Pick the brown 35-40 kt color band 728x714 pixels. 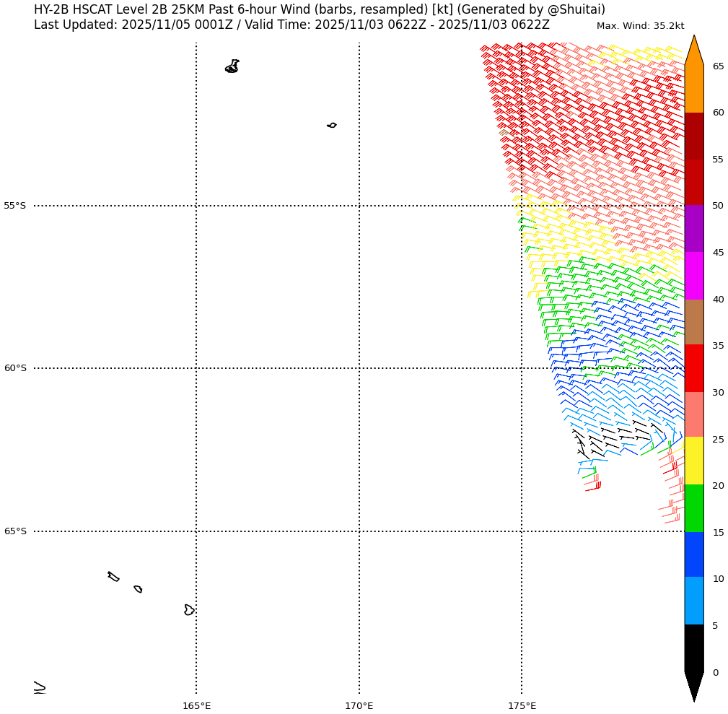[x=693, y=322]
